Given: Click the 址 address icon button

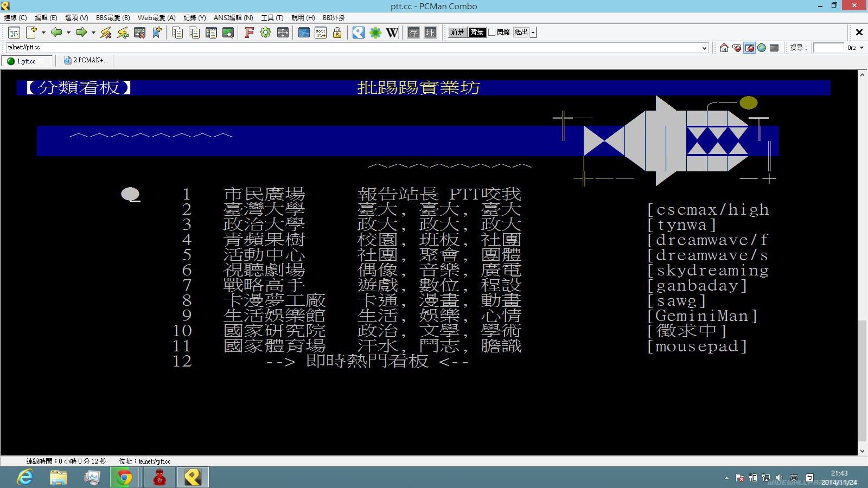Looking at the screenshot, I should pos(430,33).
